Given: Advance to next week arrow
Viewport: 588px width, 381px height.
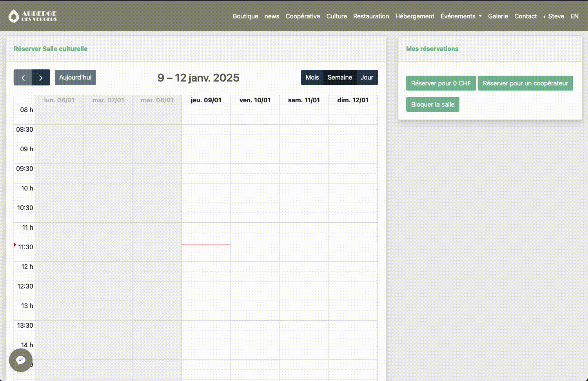Looking at the screenshot, I should (x=41, y=78).
